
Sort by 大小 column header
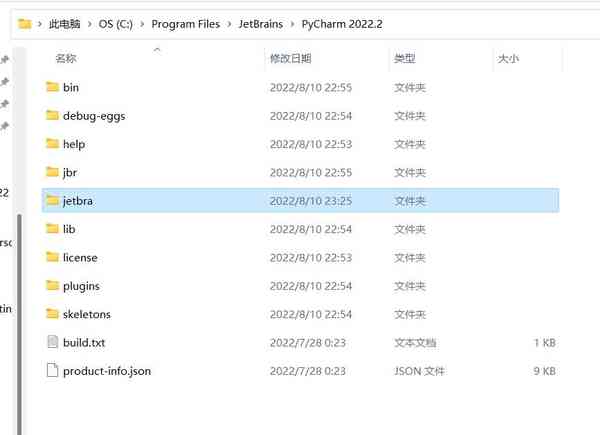click(x=508, y=59)
